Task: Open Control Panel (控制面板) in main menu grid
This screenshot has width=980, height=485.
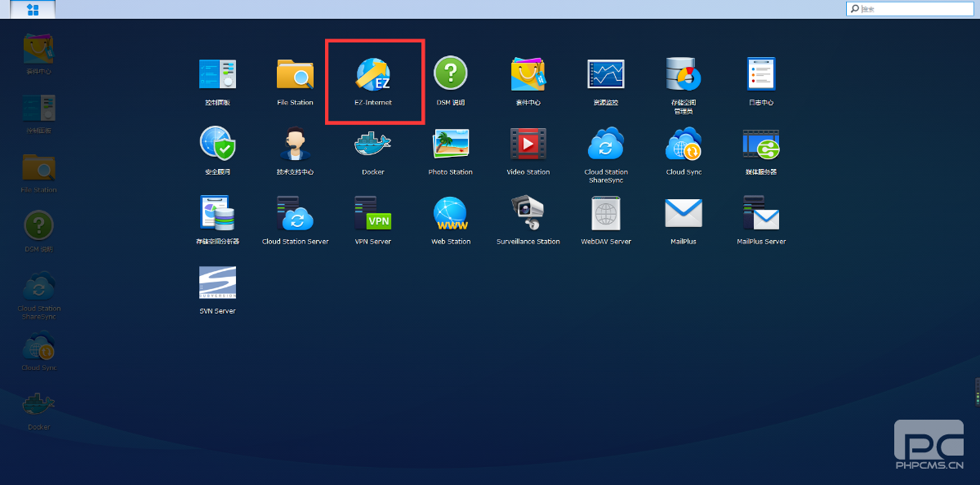Action: click(x=217, y=74)
